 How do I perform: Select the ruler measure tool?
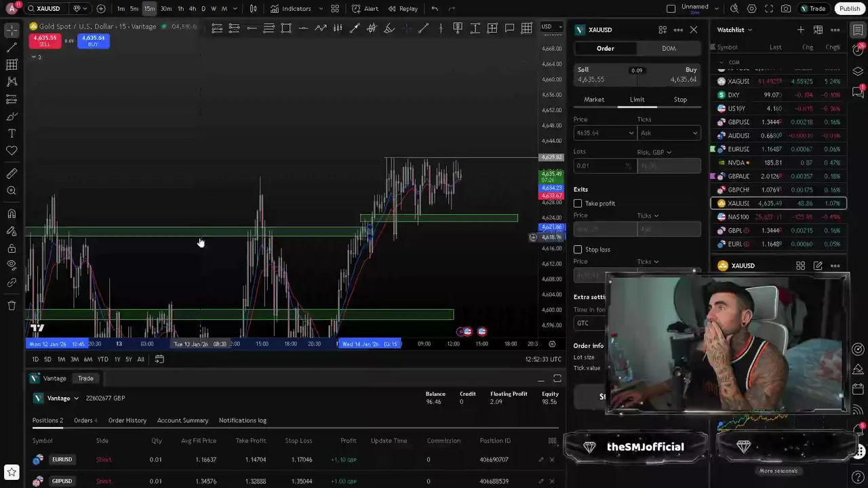coord(12,174)
